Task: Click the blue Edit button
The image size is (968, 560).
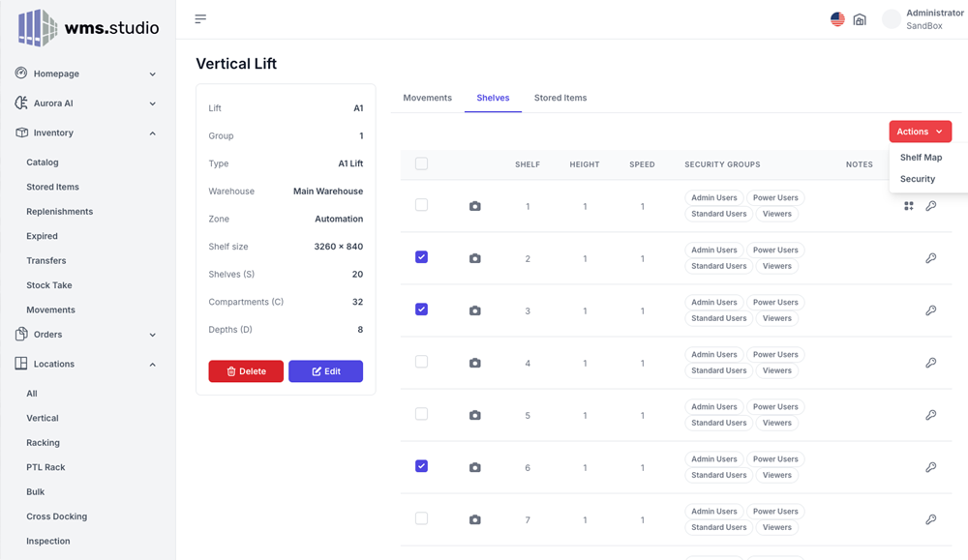Action: 325,371
